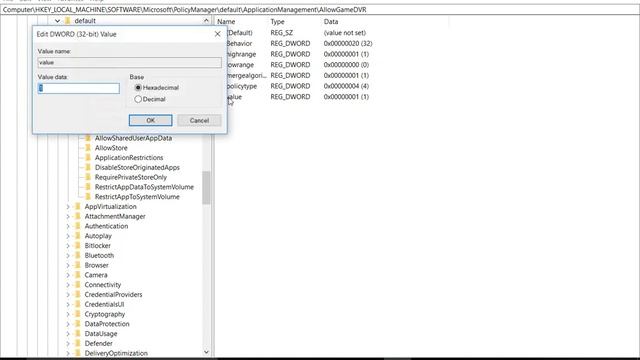The height and width of the screenshot is (360, 640).
Task: Select the value registry entry
Action: pyautogui.click(x=234, y=97)
